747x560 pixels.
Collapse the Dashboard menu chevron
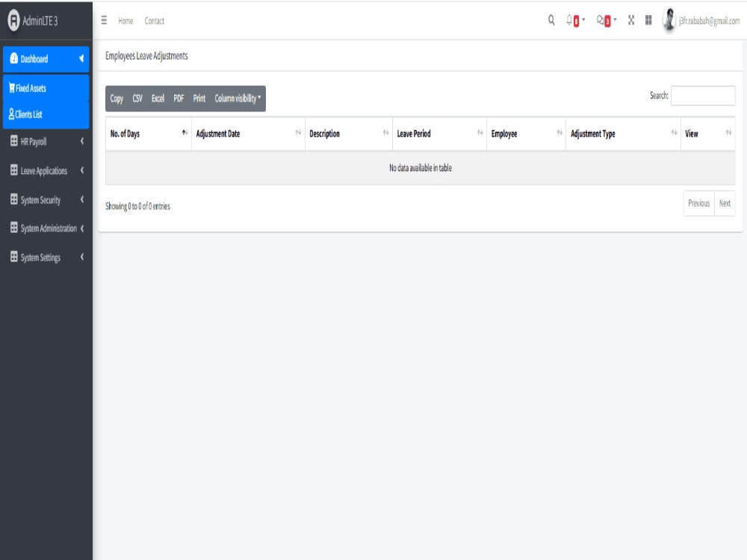click(81, 58)
